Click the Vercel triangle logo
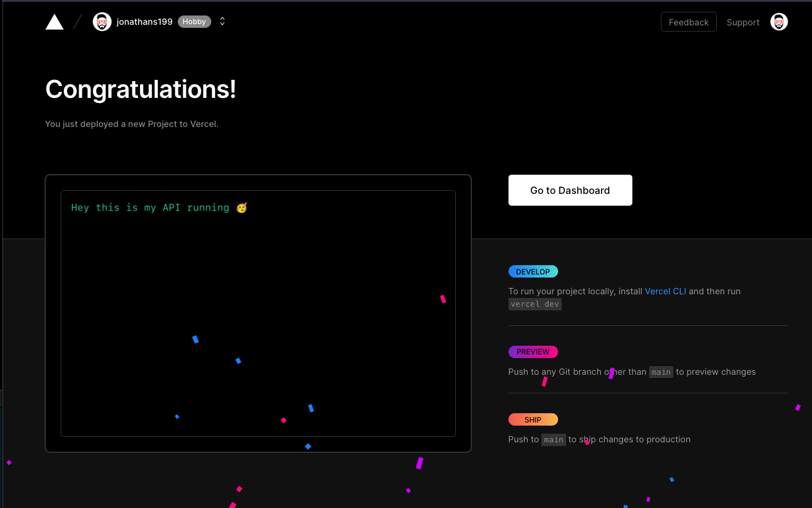 click(55, 22)
